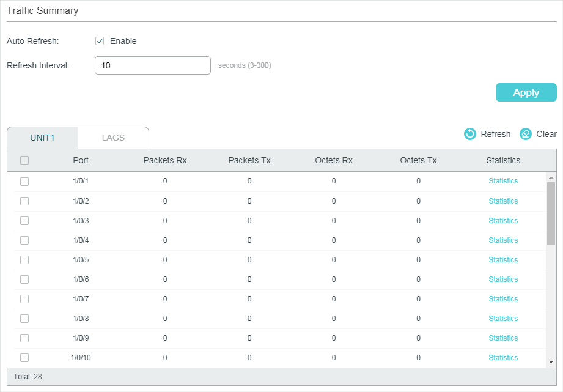Select checkbox for port 1/0/10
This screenshot has height=392, width=563.
point(24,358)
